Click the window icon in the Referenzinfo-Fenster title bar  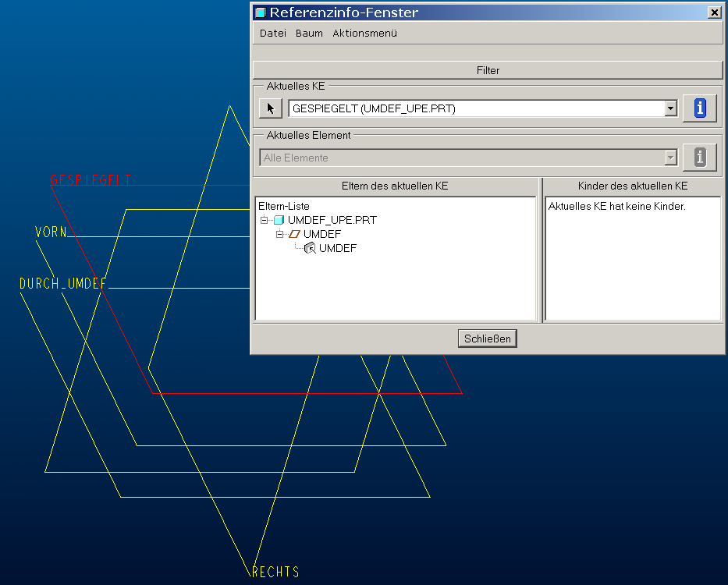[x=261, y=12]
